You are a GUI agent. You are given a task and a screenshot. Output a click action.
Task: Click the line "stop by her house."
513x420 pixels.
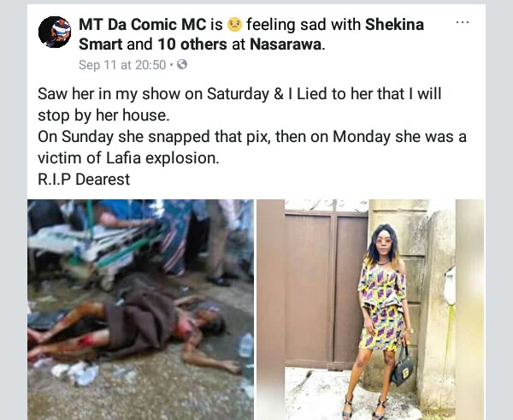point(103,115)
